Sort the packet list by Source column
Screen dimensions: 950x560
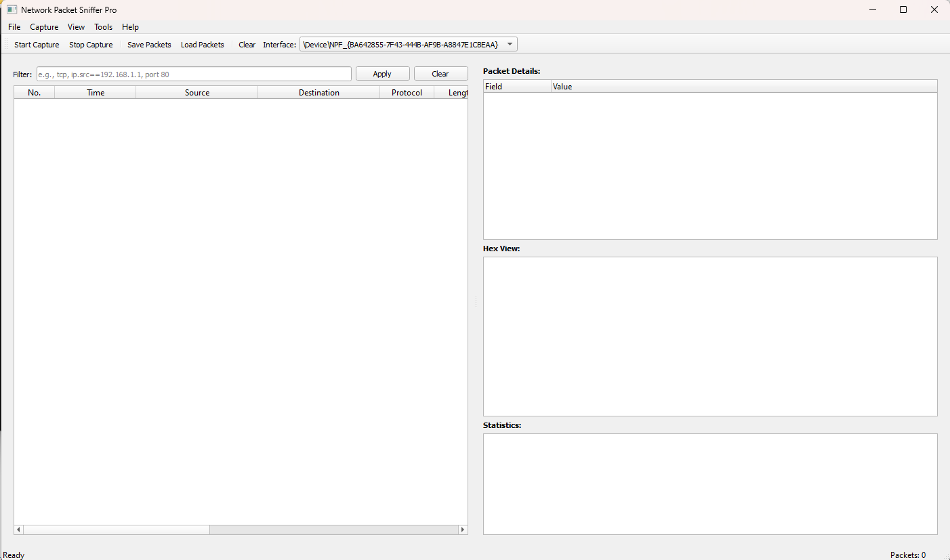pos(197,93)
